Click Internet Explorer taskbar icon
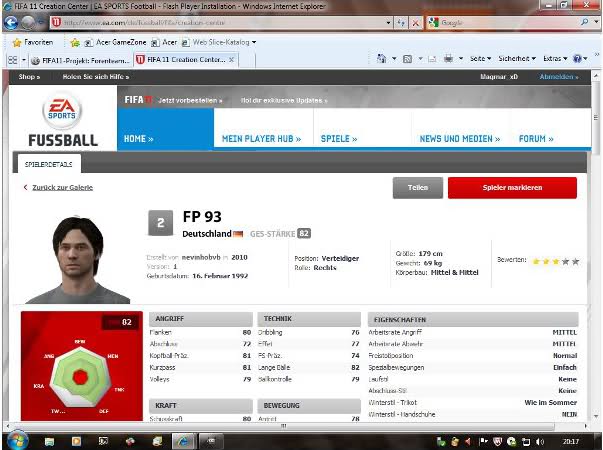 [184, 441]
